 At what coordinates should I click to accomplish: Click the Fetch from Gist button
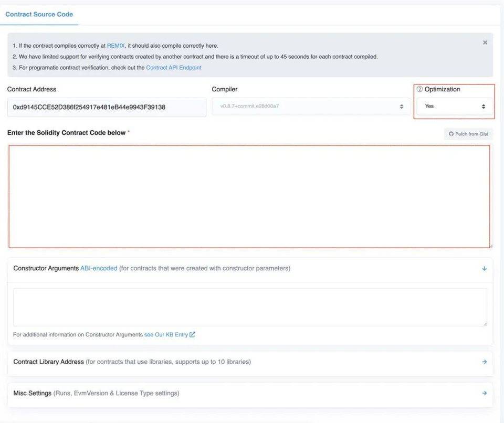[468, 134]
